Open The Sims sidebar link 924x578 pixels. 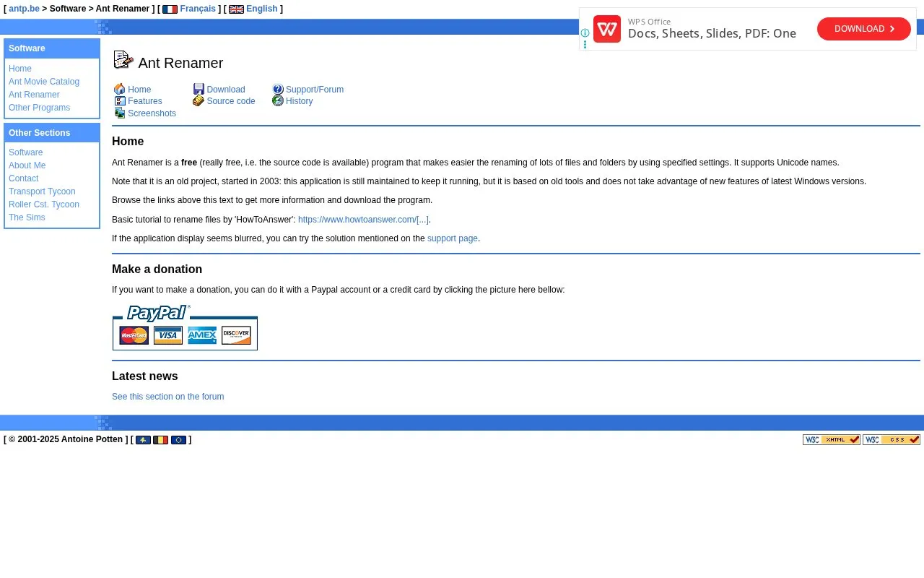pyautogui.click(x=27, y=217)
